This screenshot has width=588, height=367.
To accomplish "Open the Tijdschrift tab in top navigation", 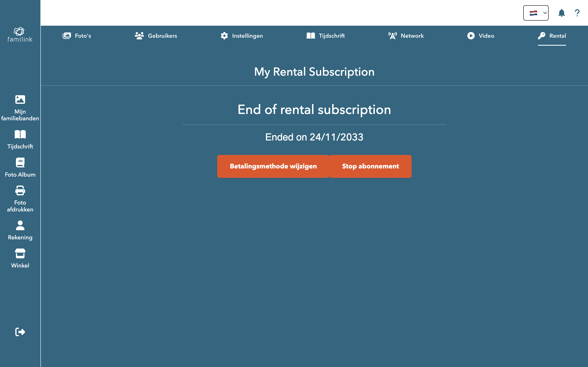I will pyautogui.click(x=326, y=36).
